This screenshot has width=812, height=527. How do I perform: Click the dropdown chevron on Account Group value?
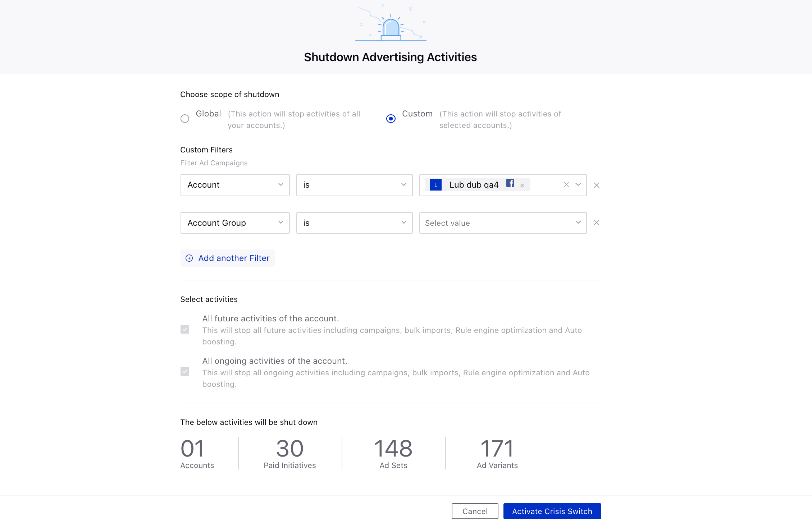pyautogui.click(x=578, y=223)
